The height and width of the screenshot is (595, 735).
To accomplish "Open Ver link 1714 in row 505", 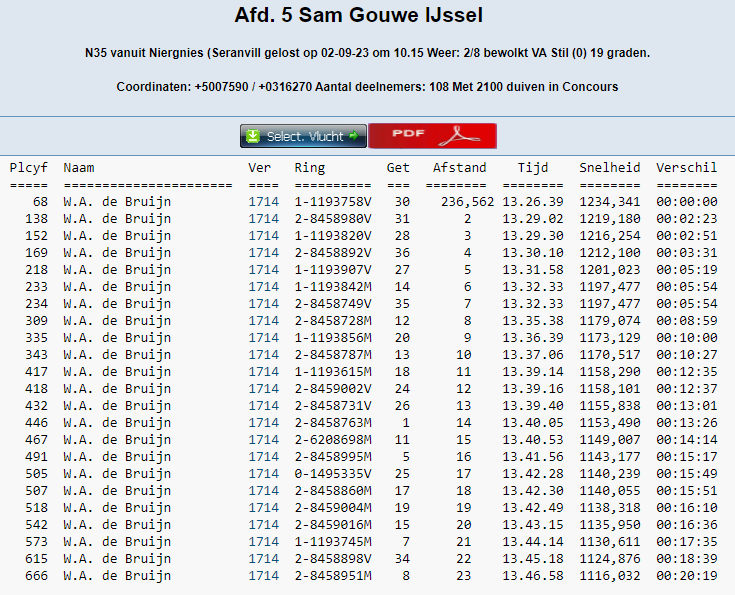I will pos(263,474).
